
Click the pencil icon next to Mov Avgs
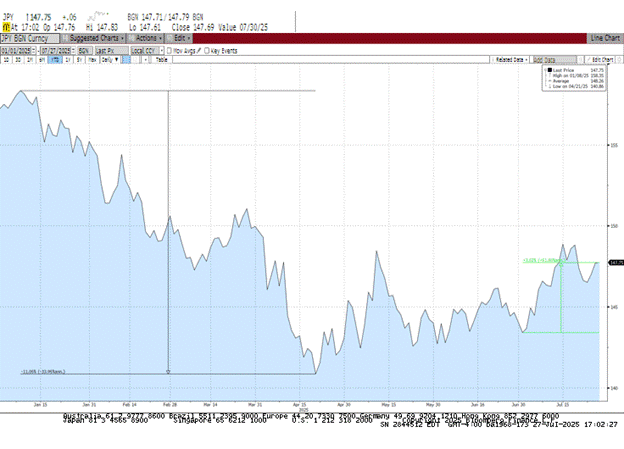[199, 50]
